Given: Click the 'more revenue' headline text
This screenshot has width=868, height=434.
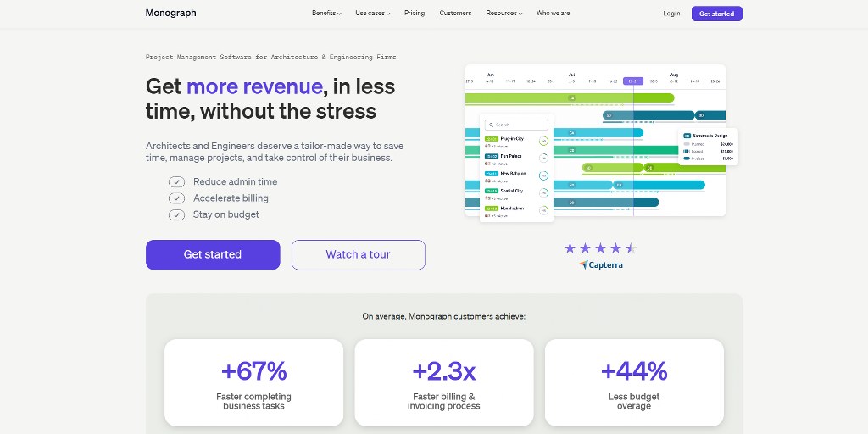Looking at the screenshot, I should click(254, 87).
